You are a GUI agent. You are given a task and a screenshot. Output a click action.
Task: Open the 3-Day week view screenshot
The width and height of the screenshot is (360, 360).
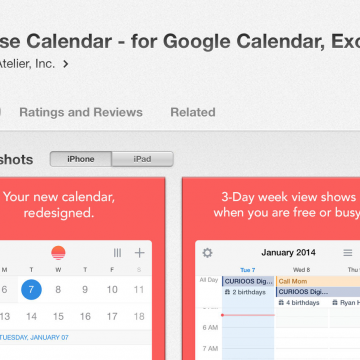coord(271,269)
